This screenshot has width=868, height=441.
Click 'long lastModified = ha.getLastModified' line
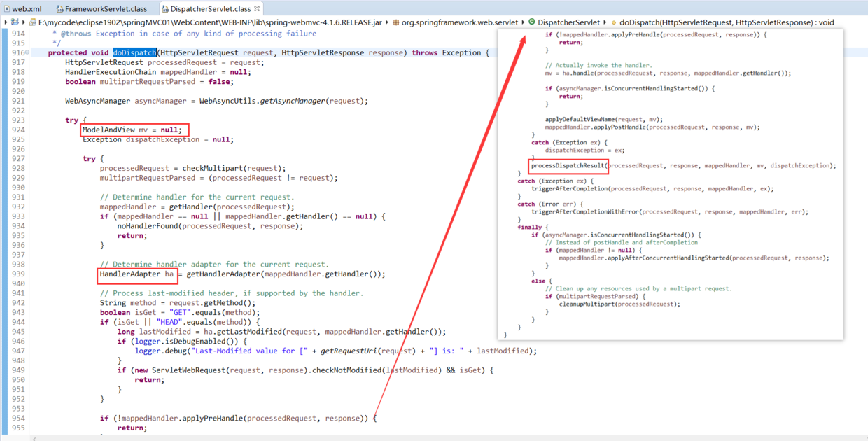(281, 332)
